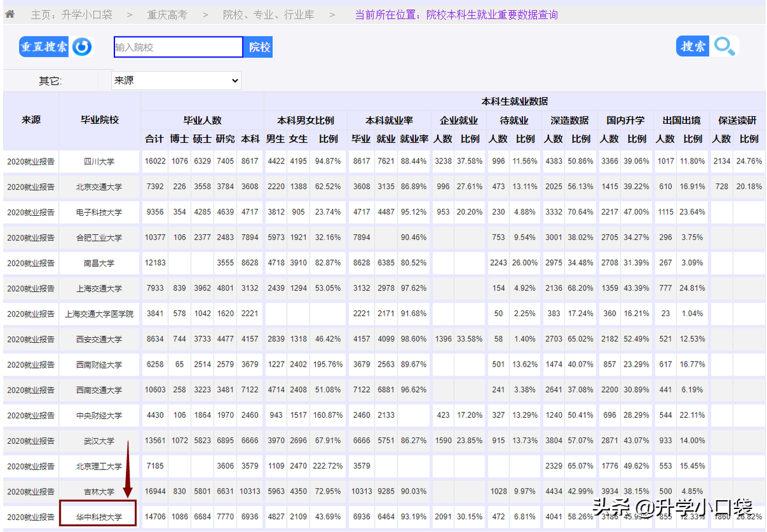Select 武汉大学 in the school column
Screen dimensions: 767x532
tap(98, 440)
